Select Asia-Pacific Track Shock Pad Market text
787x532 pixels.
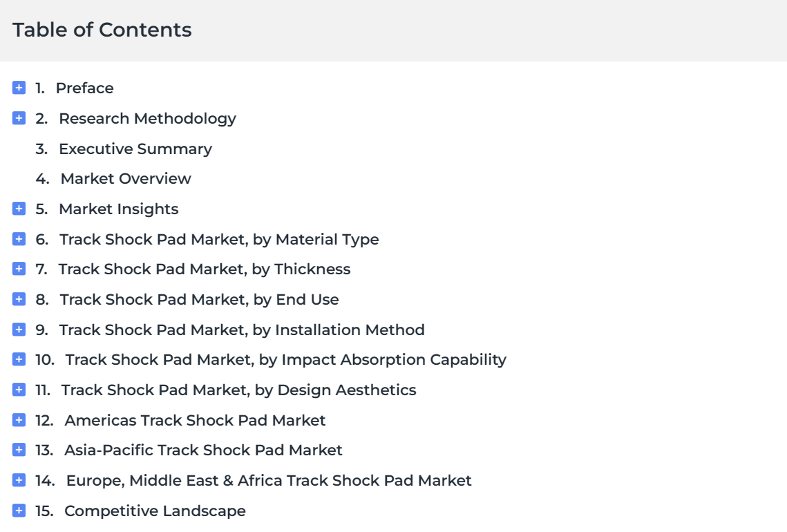[x=203, y=450]
